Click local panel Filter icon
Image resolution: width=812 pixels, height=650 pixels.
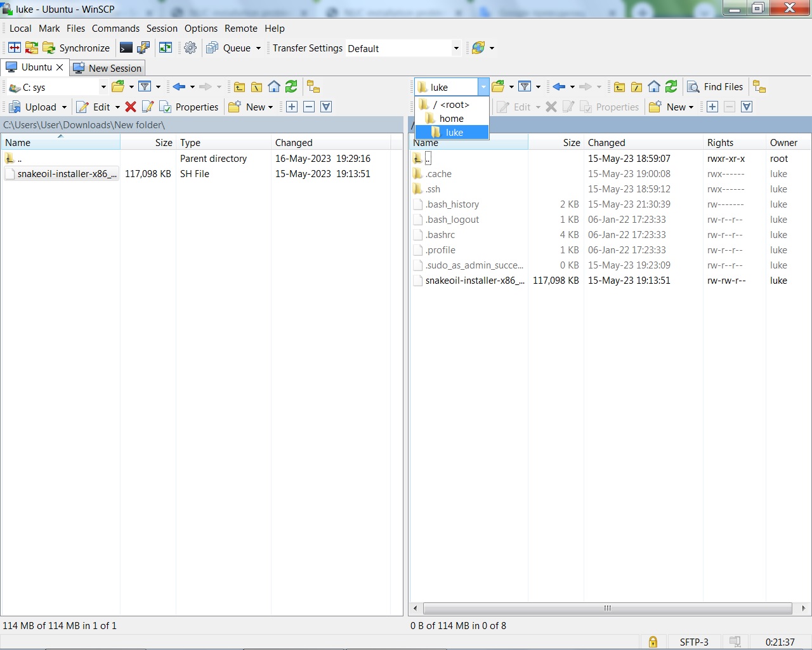[145, 86]
